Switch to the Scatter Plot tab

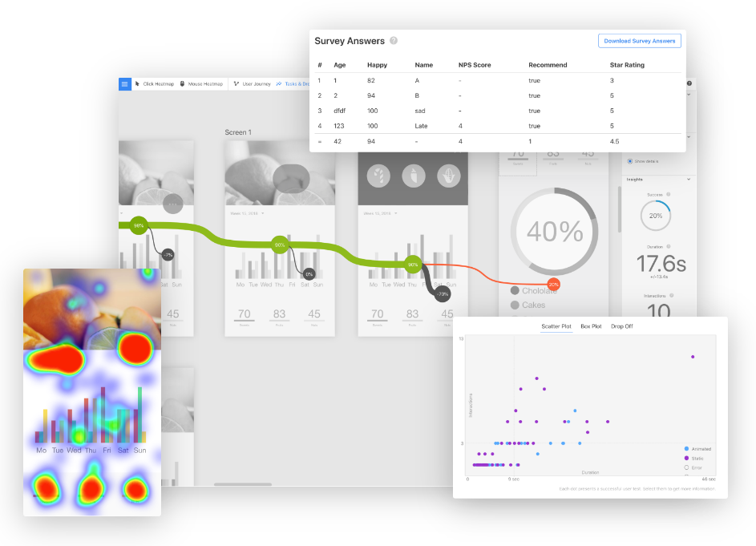tap(556, 326)
